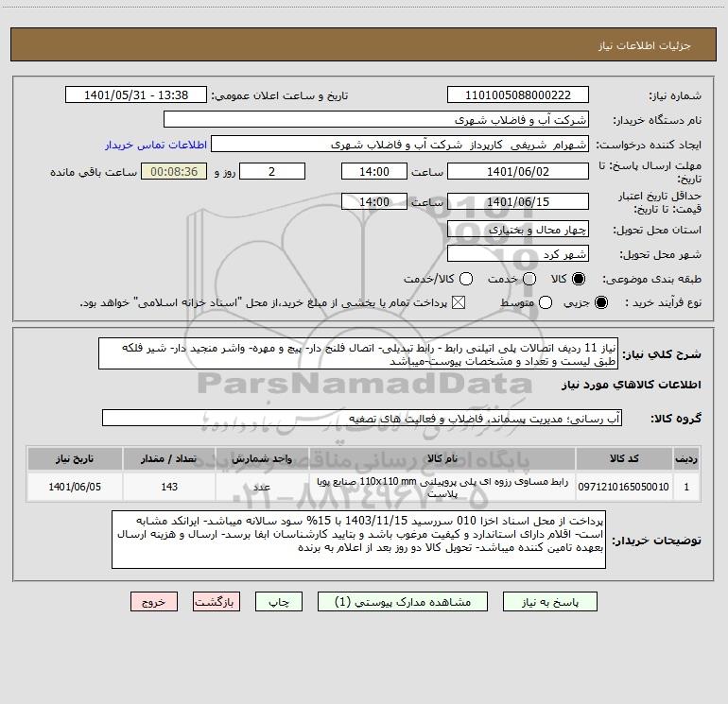The height and width of the screenshot is (704, 728).
Task: Click the پاسخ به نیاز button
Action: 550,602
